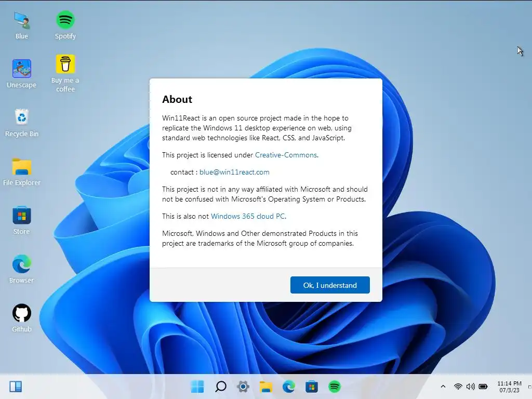Launch Spotify from the desktop
The image size is (532, 399).
coord(65,25)
